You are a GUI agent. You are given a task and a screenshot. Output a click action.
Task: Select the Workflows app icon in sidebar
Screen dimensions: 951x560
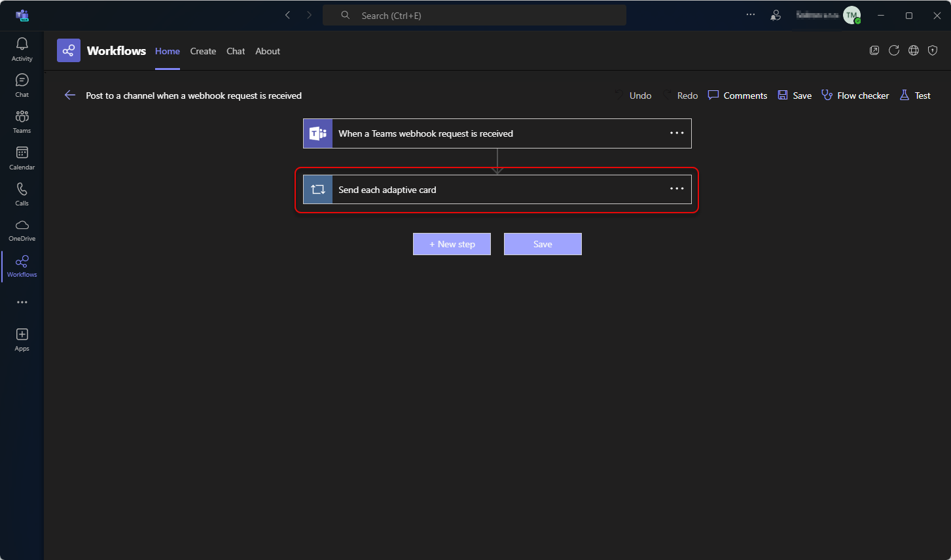pos(22,265)
